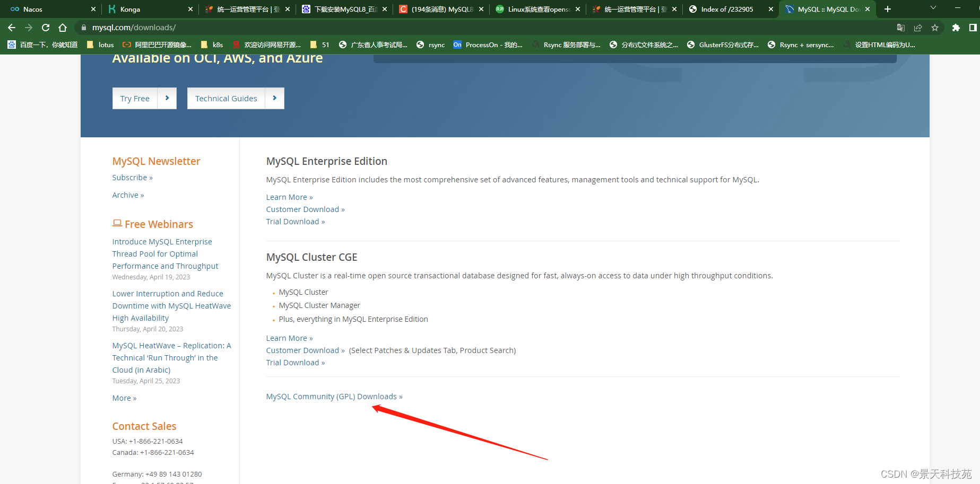Viewport: 980px width, 484px height.
Task: Open MySQL Cluster CGE Customer Download link
Action: (x=305, y=350)
